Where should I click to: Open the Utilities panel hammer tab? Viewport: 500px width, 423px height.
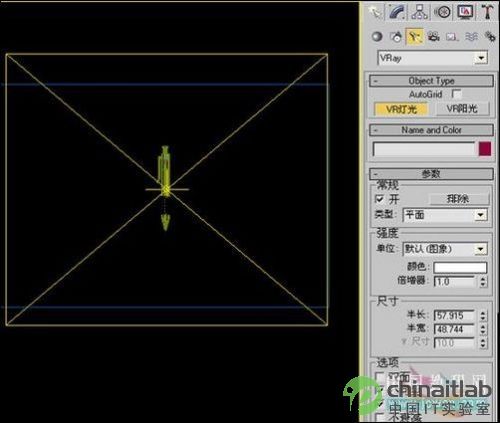click(x=487, y=12)
